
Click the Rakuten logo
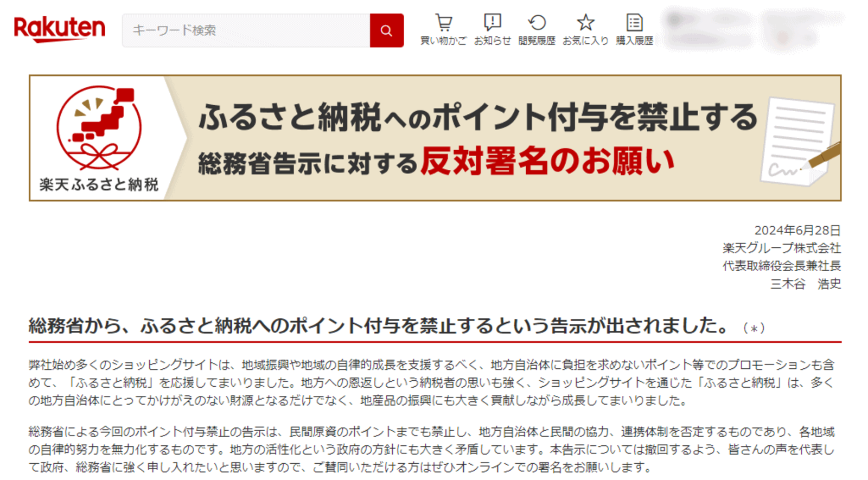coord(60,29)
